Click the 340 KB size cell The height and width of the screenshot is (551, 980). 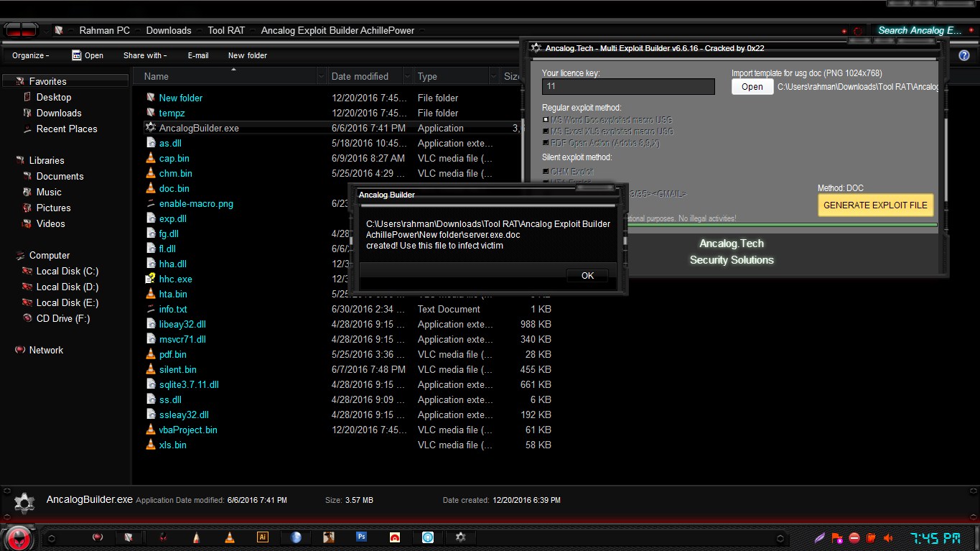point(536,339)
